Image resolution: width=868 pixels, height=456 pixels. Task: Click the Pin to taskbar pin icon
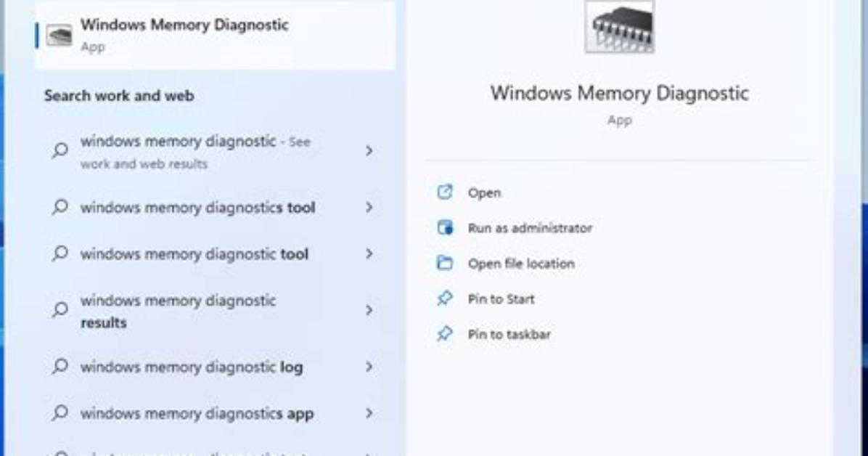click(x=444, y=333)
